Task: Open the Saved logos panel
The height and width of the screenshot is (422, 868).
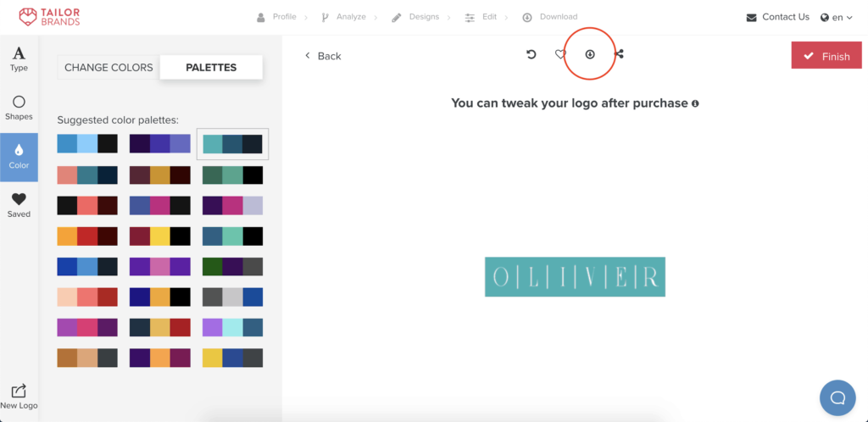Action: click(x=19, y=205)
